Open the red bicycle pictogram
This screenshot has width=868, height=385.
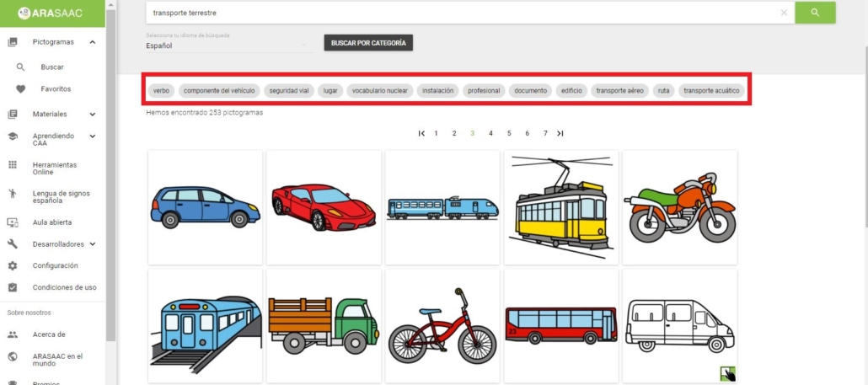click(x=442, y=326)
